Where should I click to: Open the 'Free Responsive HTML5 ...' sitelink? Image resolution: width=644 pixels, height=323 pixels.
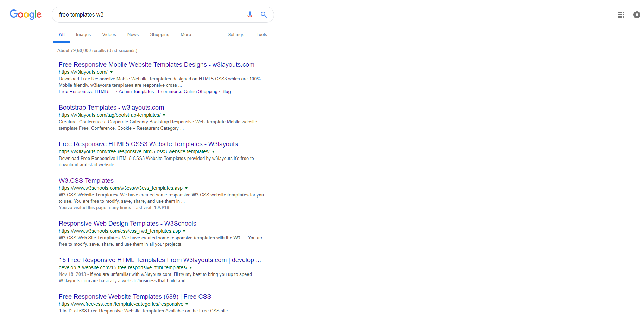[x=87, y=92]
